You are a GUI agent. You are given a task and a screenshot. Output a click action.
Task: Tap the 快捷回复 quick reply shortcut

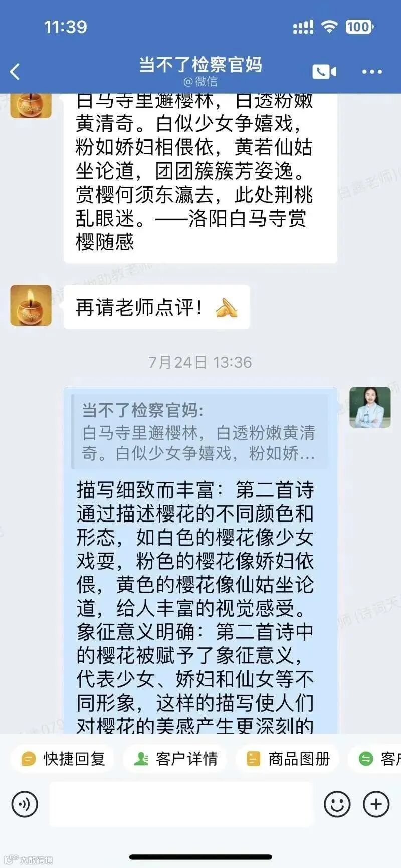(64, 759)
